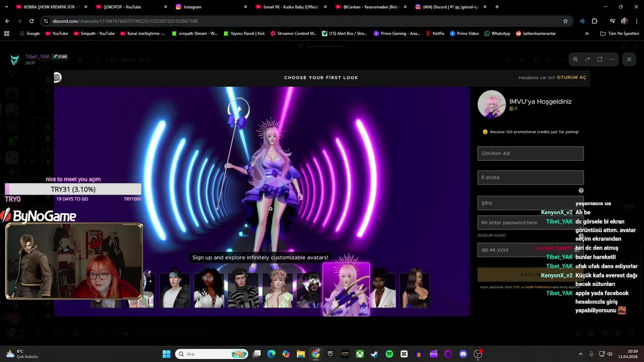
Task: Open the Chrome profile avatar
Action: point(624,21)
